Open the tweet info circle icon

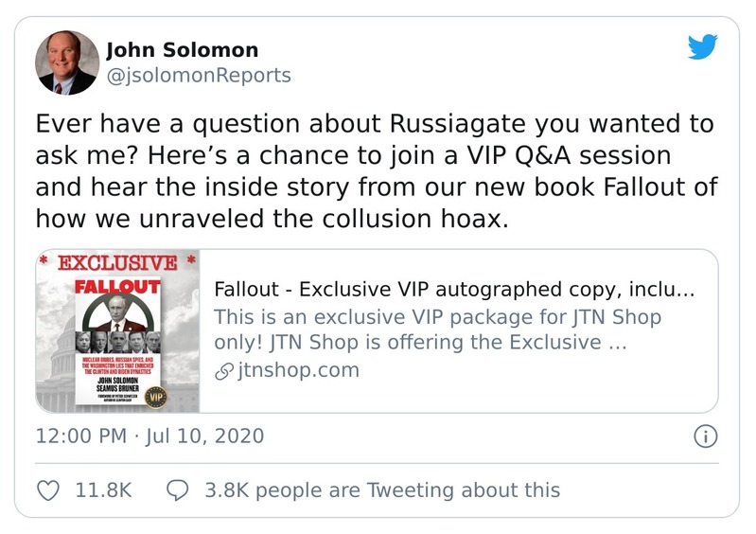[706, 436]
